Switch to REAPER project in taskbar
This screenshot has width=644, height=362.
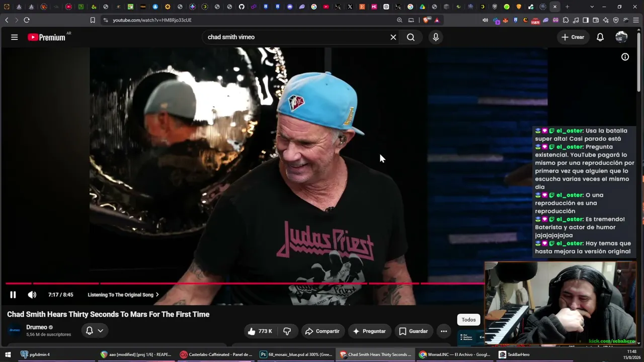click(x=137, y=354)
